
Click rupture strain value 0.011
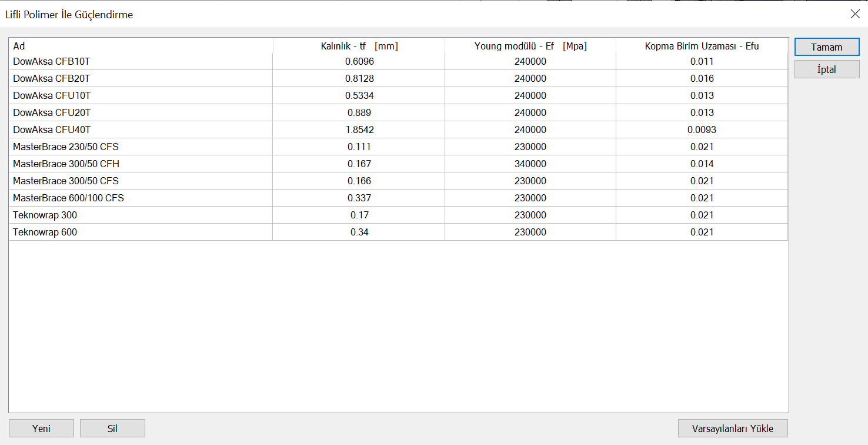click(x=702, y=61)
